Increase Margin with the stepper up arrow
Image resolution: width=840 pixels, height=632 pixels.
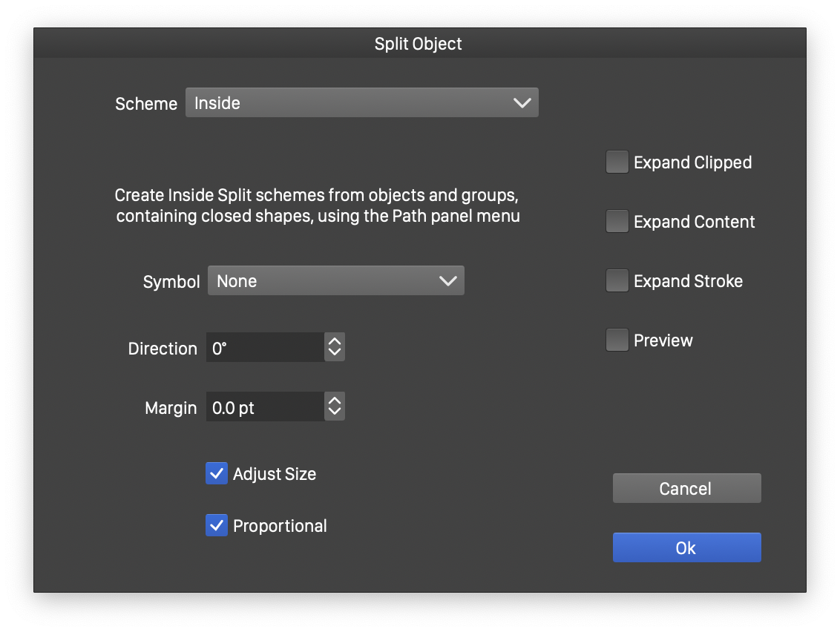(x=335, y=401)
